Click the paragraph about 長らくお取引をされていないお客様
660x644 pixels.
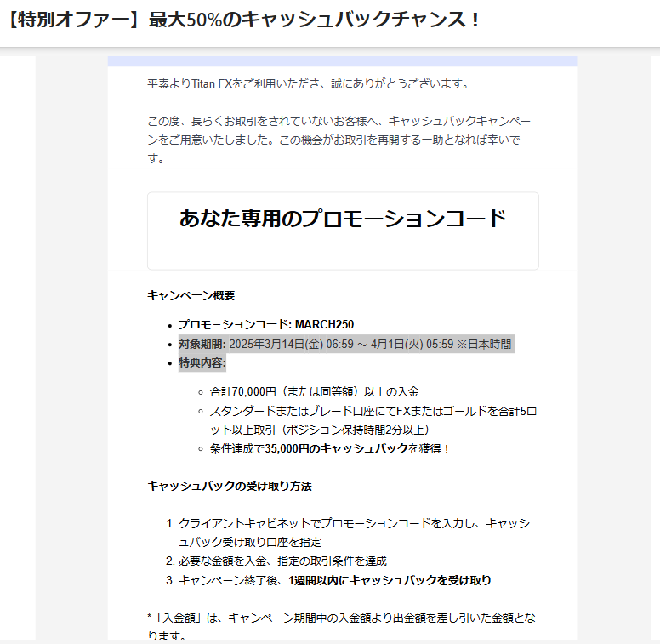pyautogui.click(x=339, y=140)
